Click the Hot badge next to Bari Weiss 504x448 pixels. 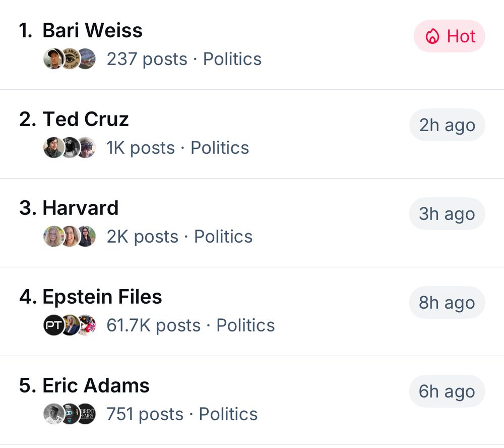[449, 36]
